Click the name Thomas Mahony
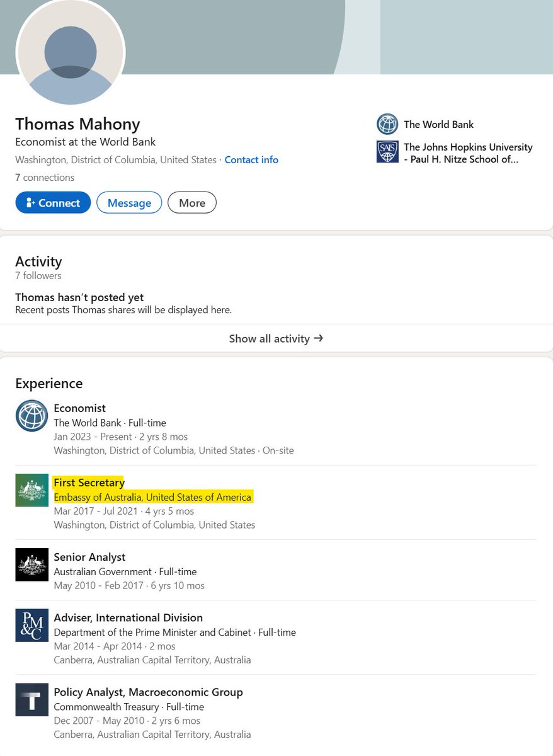 click(x=77, y=123)
